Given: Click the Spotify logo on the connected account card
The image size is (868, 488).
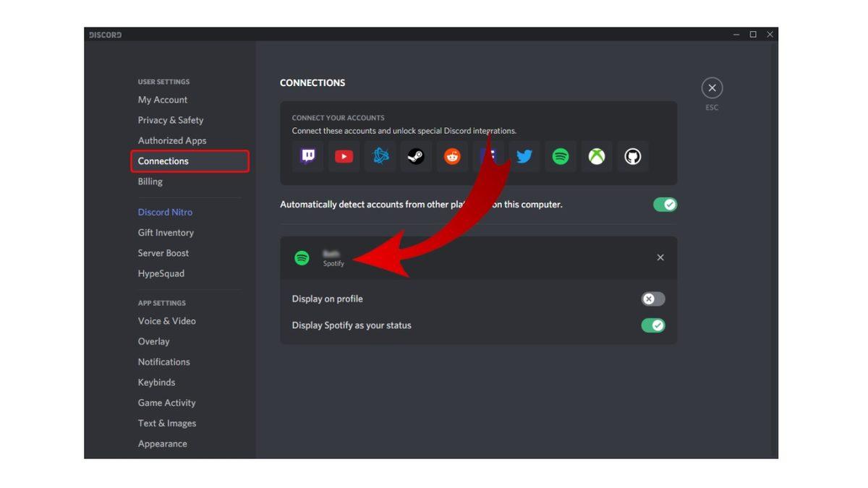Looking at the screenshot, I should 302,257.
